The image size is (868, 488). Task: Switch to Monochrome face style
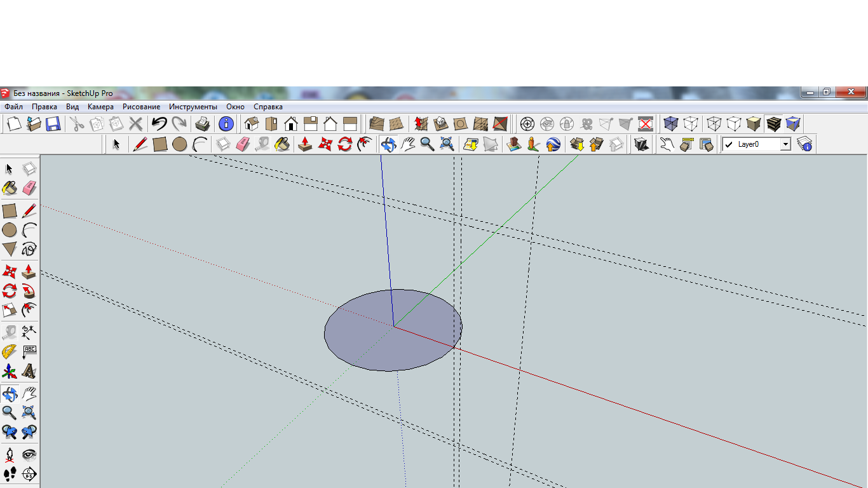[793, 124]
